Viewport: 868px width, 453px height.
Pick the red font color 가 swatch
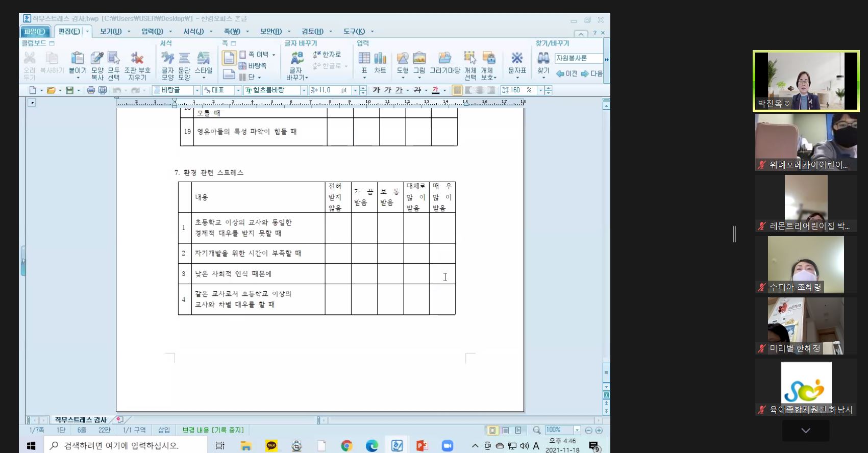pyautogui.click(x=436, y=90)
